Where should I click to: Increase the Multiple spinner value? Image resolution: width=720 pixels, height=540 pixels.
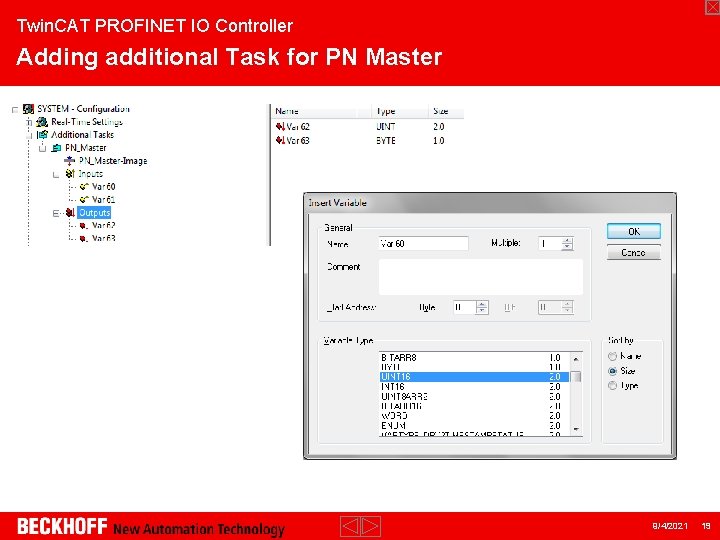pyautogui.click(x=568, y=241)
